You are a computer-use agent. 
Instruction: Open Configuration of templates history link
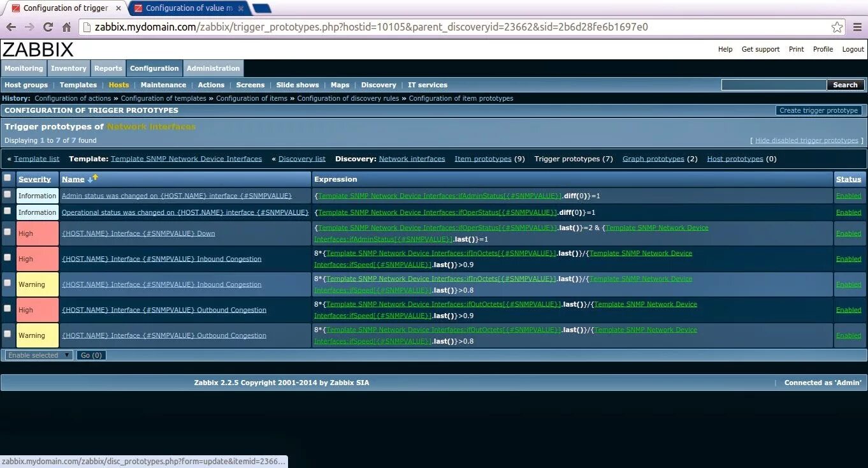[x=163, y=98]
